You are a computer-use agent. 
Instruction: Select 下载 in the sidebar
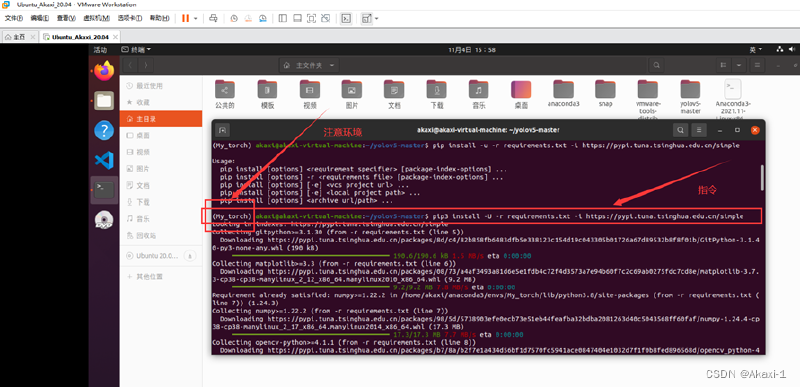click(x=143, y=202)
